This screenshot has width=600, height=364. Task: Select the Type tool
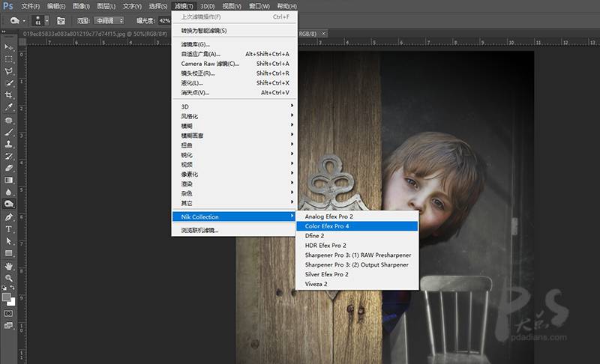pyautogui.click(x=8, y=229)
